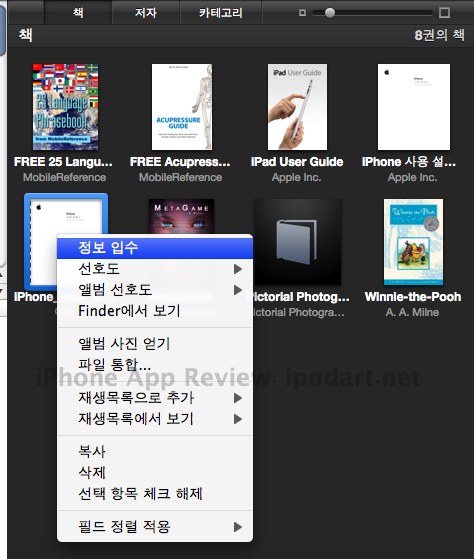Select the MetaGame book cover
This screenshot has height=559, width=474.
pyautogui.click(x=181, y=216)
